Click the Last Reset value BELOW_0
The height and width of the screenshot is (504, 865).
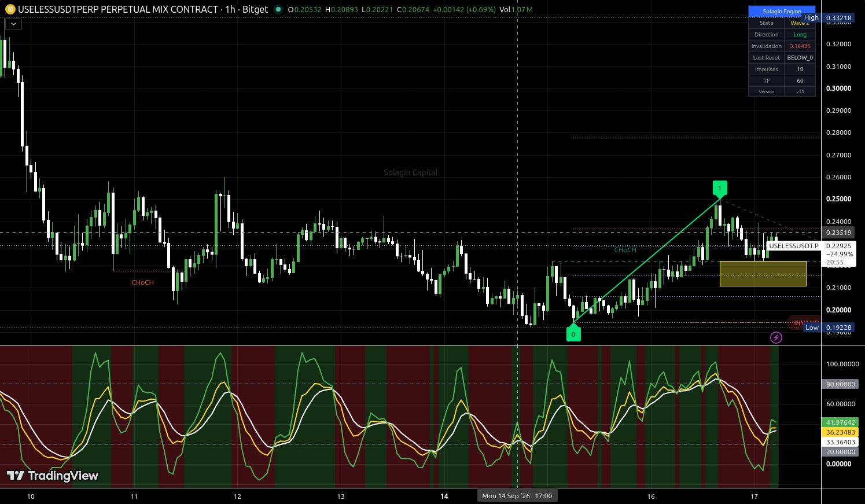[800, 58]
